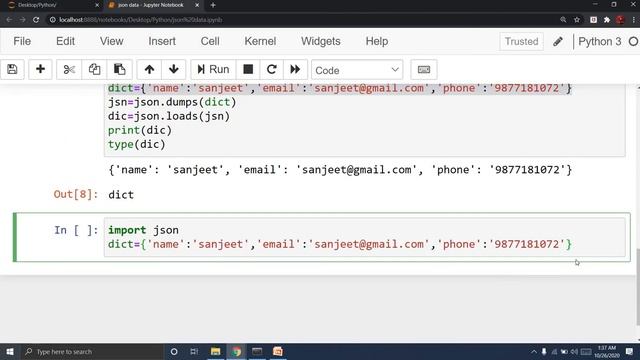Click the kernel idle circle indicator
640x360 pixels.
(633, 41)
